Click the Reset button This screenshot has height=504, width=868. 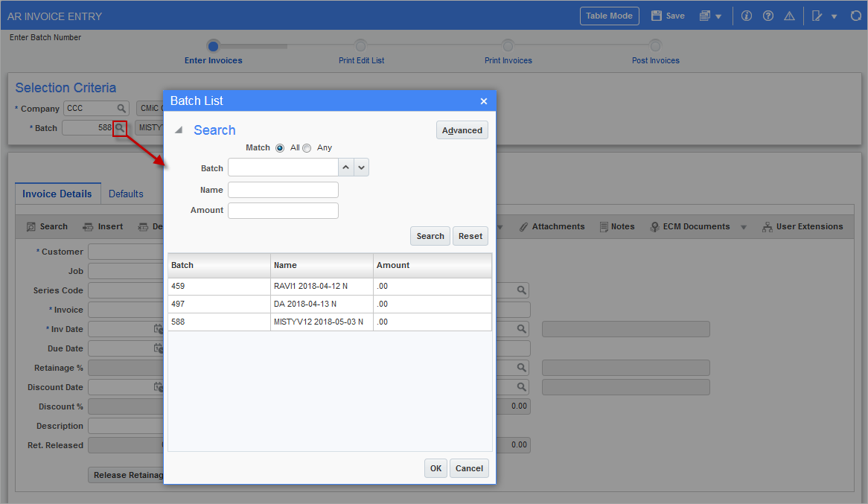tap(470, 236)
